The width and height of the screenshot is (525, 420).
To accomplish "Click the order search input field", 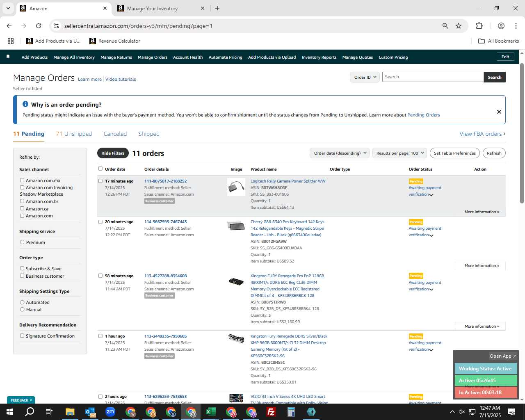I will click(433, 77).
